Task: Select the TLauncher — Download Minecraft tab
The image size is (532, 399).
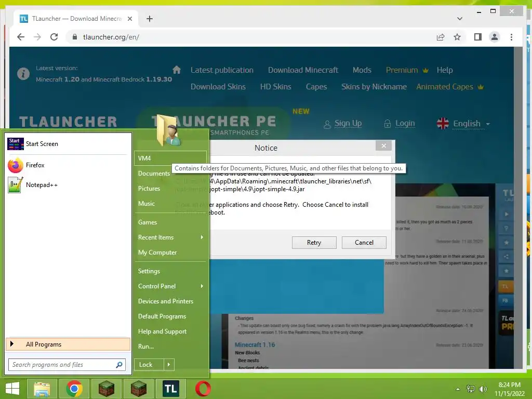Action: [76, 19]
